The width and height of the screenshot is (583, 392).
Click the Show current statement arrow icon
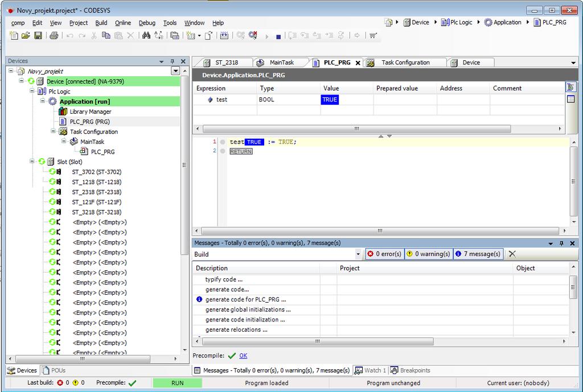pyautogui.click(x=357, y=35)
